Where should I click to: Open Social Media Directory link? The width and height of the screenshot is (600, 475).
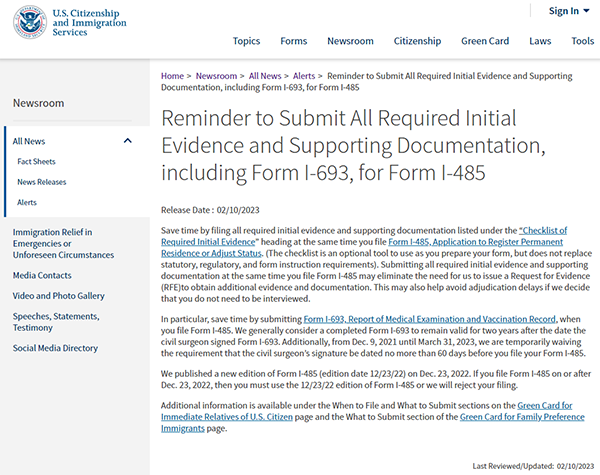click(55, 348)
